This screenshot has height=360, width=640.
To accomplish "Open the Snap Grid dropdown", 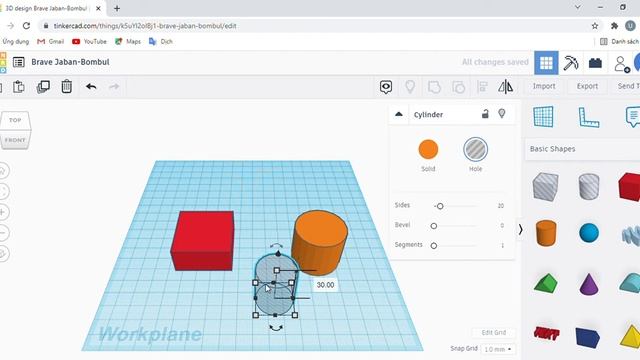I will coord(498,349).
